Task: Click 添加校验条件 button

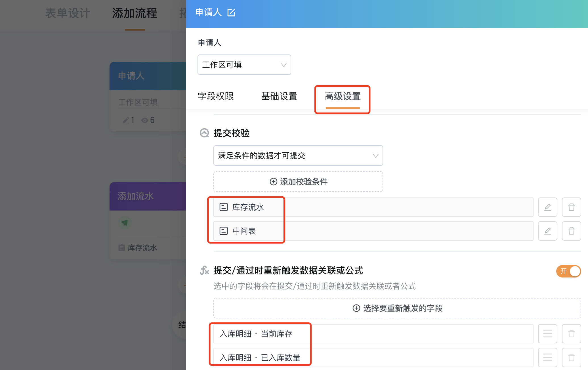Action: (x=298, y=182)
